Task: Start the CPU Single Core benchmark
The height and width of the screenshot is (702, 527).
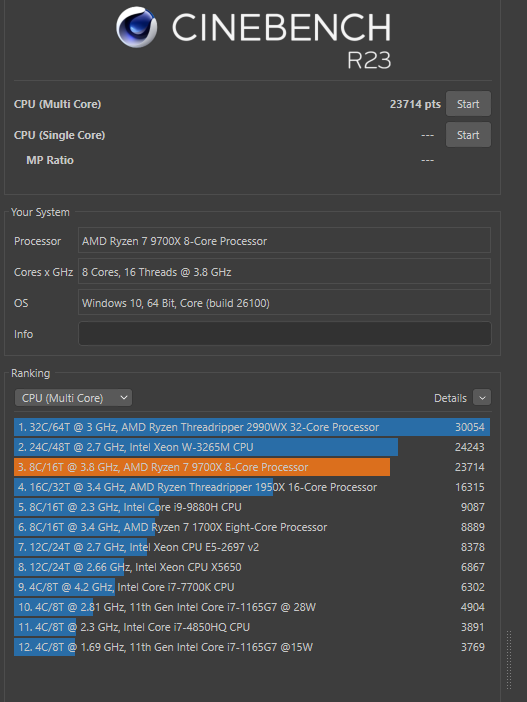Action: pyautogui.click(x=468, y=135)
